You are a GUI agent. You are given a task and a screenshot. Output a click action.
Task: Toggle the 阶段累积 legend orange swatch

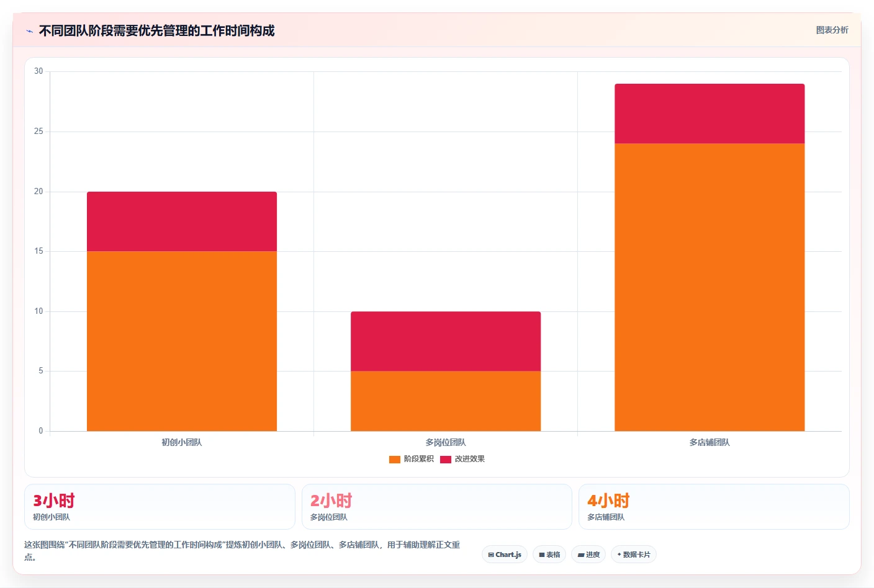[394, 460]
